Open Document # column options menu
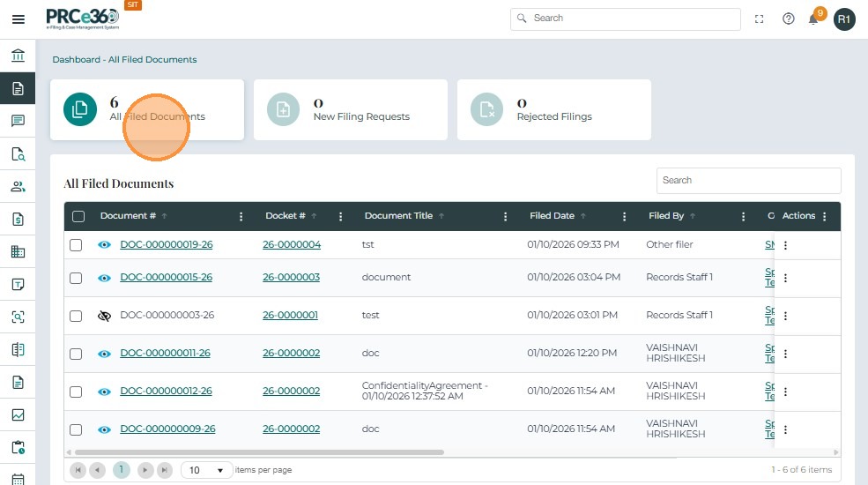 click(241, 216)
